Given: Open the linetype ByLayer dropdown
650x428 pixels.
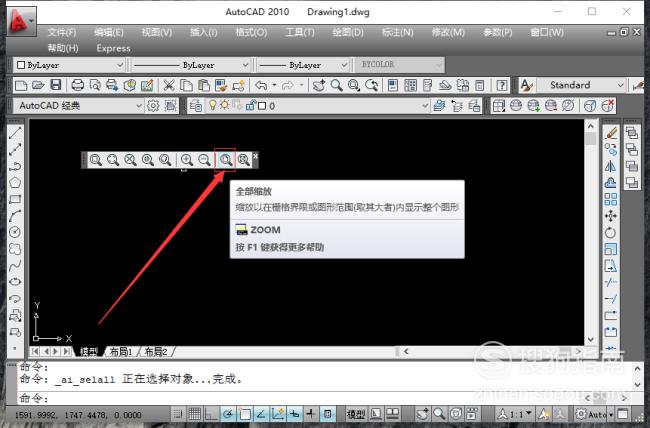Looking at the screenshot, I should click(x=191, y=65).
